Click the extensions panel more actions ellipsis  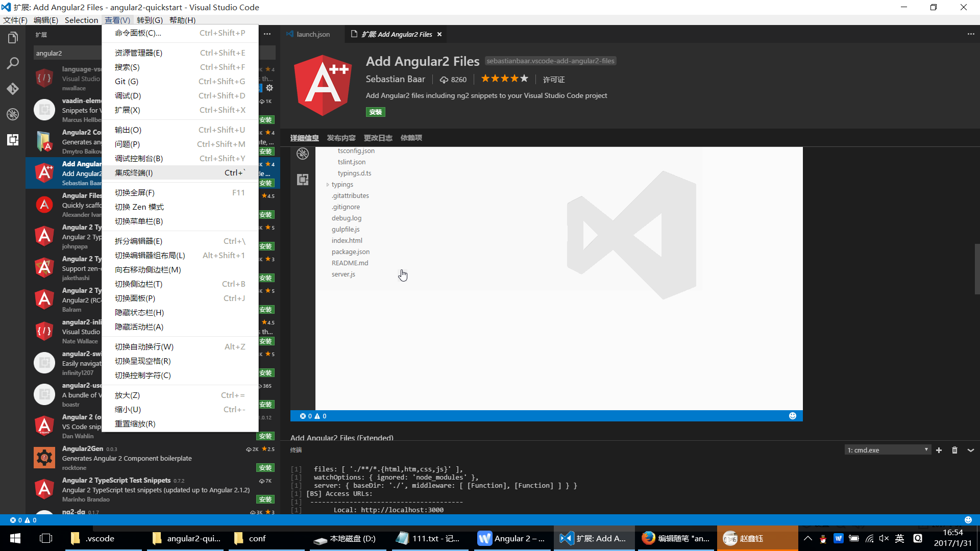click(267, 34)
